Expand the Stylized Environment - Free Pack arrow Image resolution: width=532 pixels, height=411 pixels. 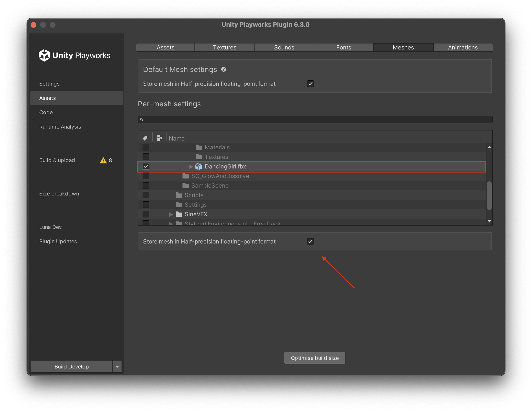coord(171,223)
